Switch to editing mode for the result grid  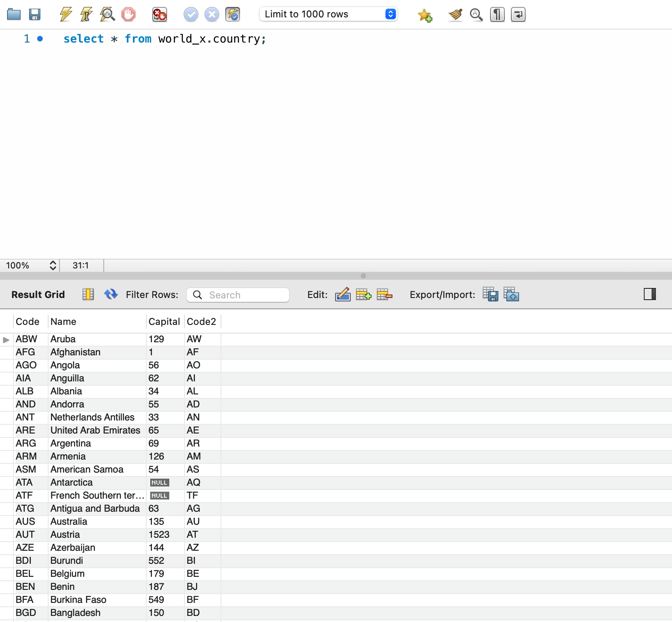coord(343,294)
